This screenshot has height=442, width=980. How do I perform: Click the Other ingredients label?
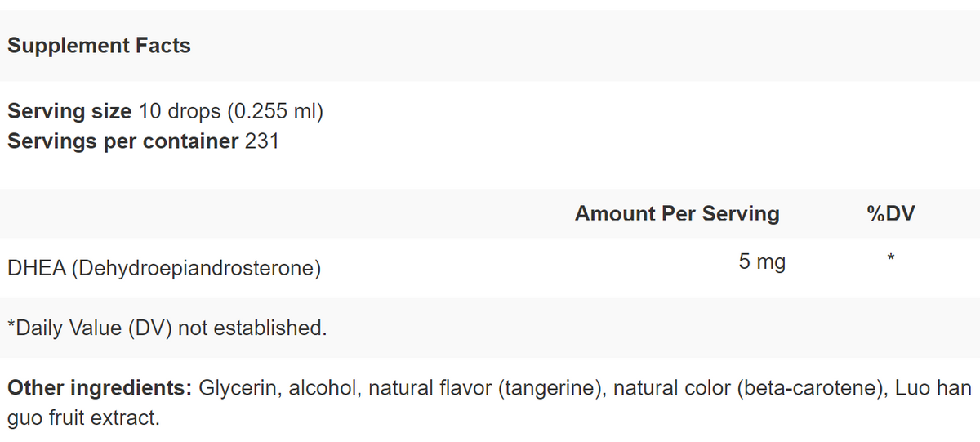pyautogui.click(x=100, y=387)
